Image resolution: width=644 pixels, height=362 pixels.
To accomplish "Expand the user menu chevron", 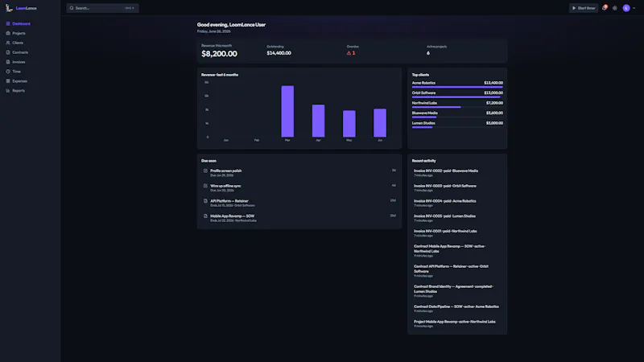I will tap(634, 8).
